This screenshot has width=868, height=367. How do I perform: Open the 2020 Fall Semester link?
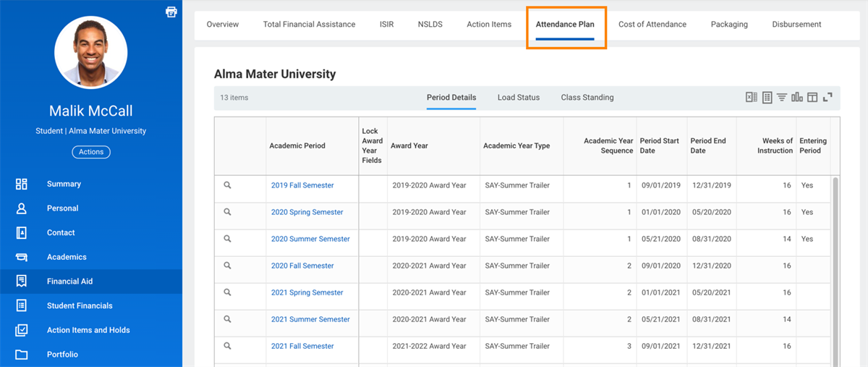click(x=302, y=266)
